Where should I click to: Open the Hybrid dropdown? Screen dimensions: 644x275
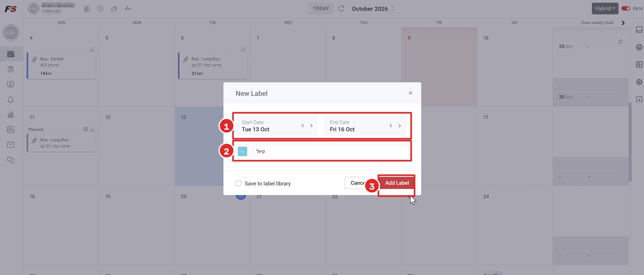pyautogui.click(x=605, y=8)
